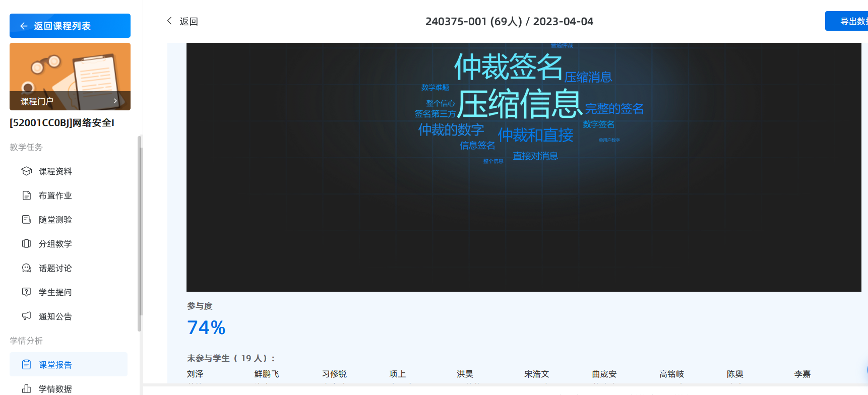This screenshot has height=395, width=868.
Task: Click the word 直接对消息 in word cloud
Action: pyautogui.click(x=535, y=156)
